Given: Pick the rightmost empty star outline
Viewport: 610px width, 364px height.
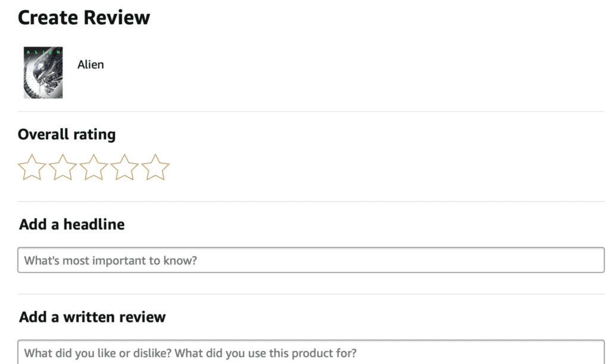Looking at the screenshot, I should tap(155, 167).
